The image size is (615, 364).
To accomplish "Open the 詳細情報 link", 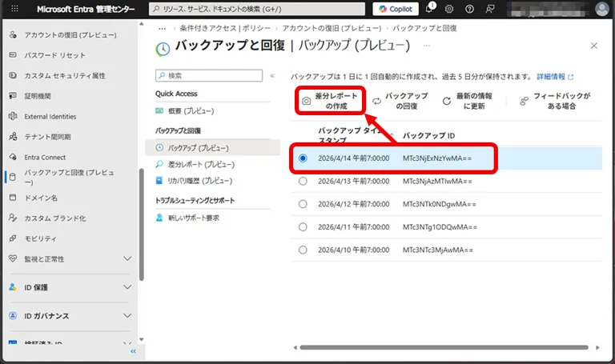I will [555, 77].
